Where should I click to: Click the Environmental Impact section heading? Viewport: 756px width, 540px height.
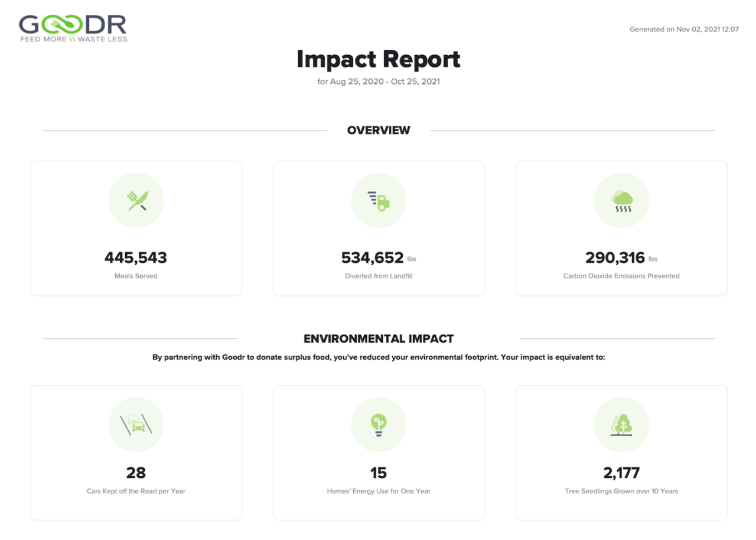(379, 339)
